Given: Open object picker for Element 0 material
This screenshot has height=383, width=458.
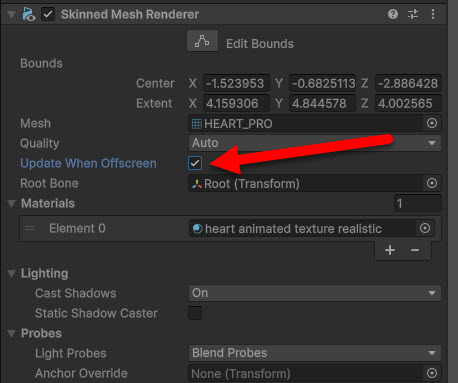Looking at the screenshot, I should [425, 228].
